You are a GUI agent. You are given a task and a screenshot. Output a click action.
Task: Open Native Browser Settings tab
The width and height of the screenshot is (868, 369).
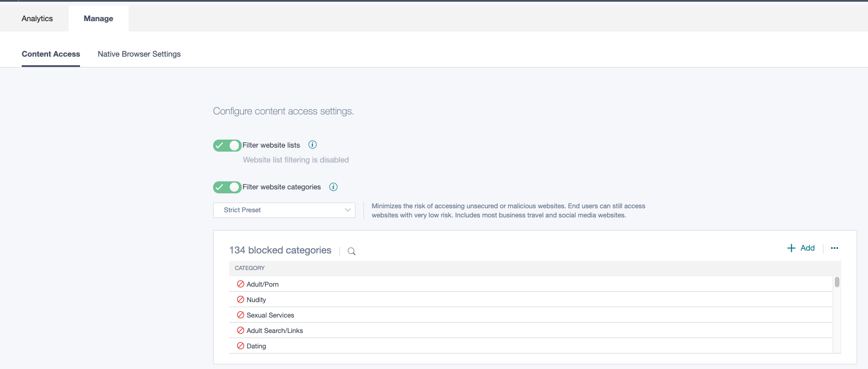pyautogui.click(x=139, y=54)
